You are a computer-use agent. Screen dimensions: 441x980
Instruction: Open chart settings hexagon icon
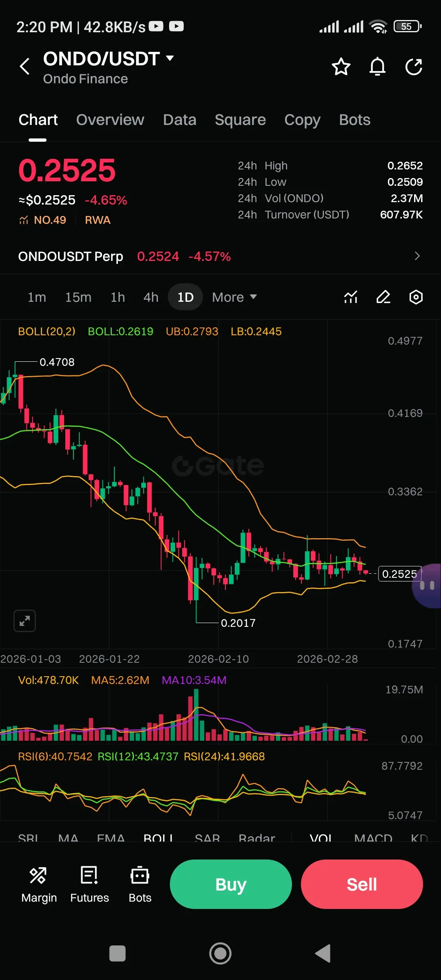pyautogui.click(x=416, y=297)
